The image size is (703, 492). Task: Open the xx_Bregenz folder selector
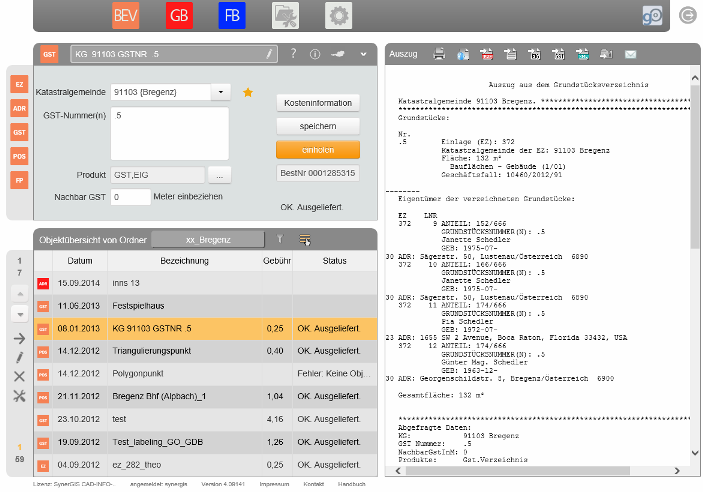pos(209,240)
